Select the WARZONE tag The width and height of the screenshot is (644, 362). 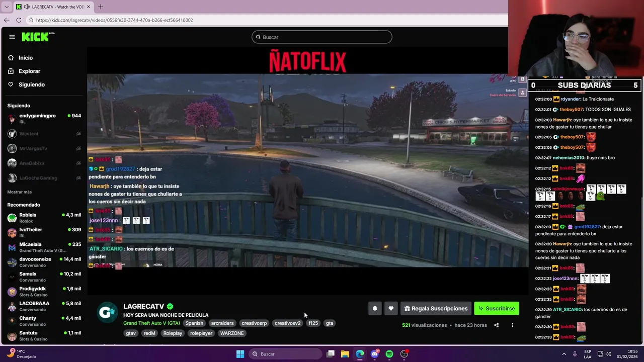pyautogui.click(x=232, y=333)
